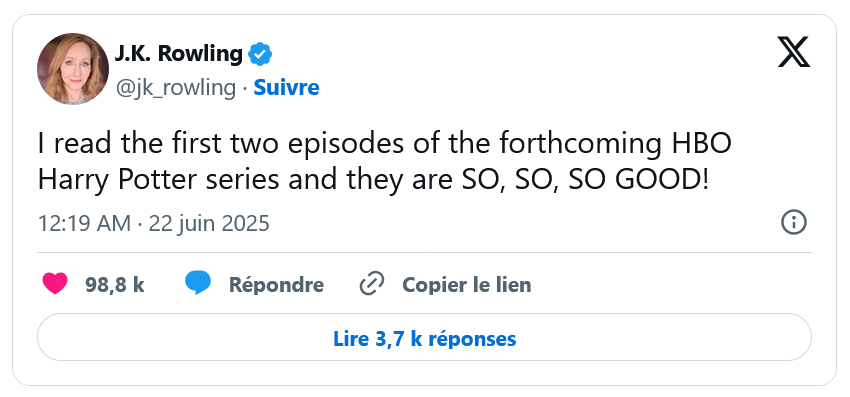Open the 12:19 AM time link
The width and height of the screenshot is (850, 397).
pos(84,223)
